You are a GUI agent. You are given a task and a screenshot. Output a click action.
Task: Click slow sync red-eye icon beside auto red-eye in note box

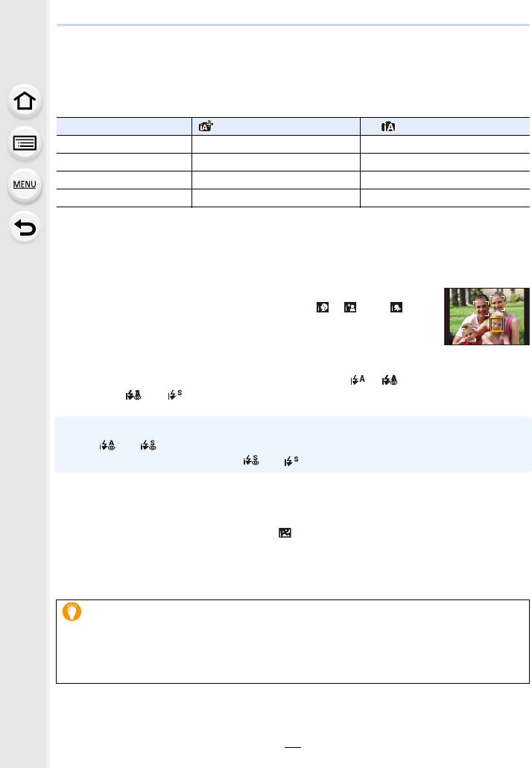pos(148,444)
